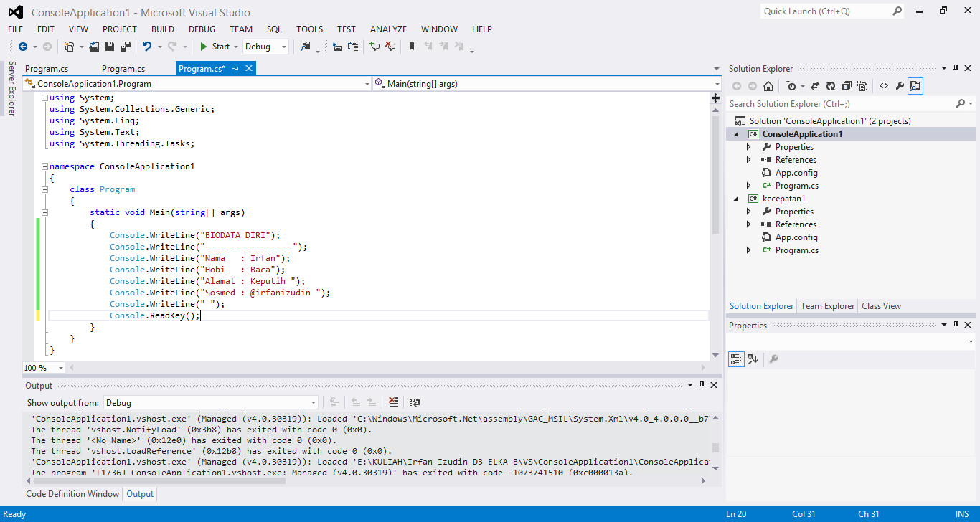
Task: Collapse the kecepatan1 project node
Action: [737, 199]
